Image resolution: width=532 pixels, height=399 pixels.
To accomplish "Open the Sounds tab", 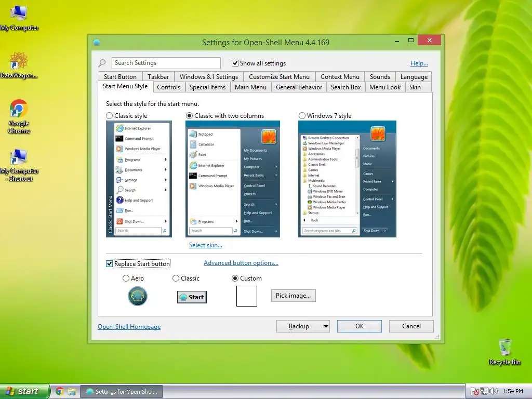I will click(x=380, y=77).
